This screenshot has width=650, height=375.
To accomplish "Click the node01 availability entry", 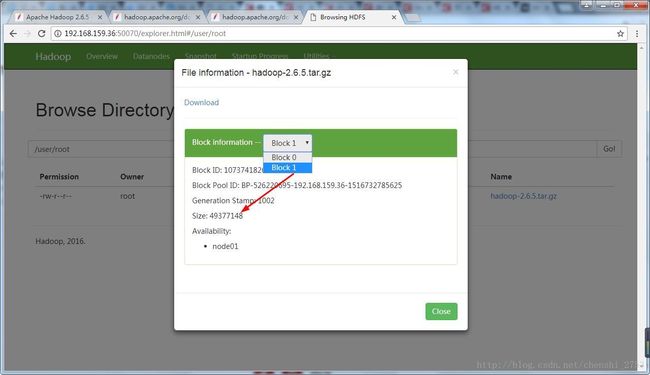I will coord(225,246).
